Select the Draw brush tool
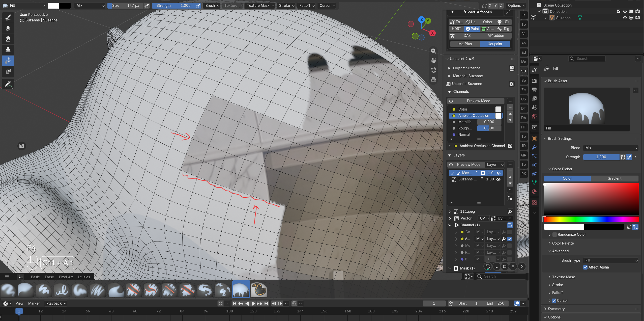Image resolution: width=644 pixels, height=321 pixels. click(x=8, y=18)
